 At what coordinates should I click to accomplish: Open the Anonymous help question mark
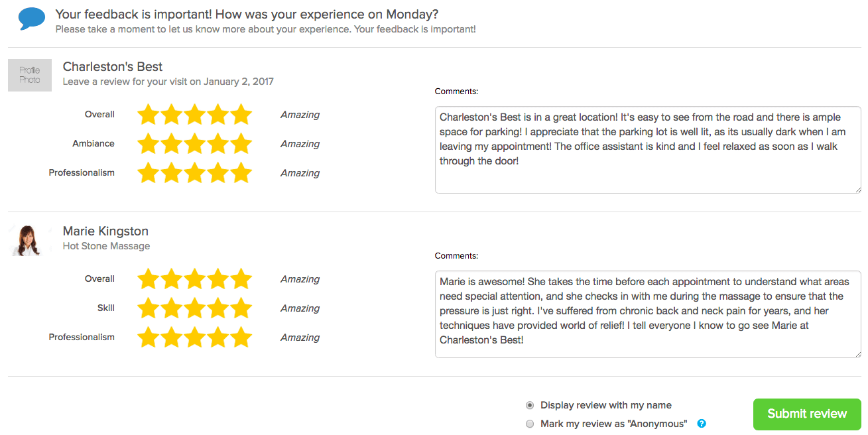(x=701, y=423)
